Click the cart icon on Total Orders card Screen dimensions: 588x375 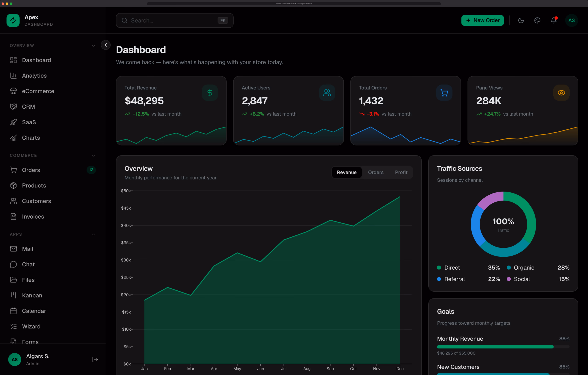pos(444,93)
